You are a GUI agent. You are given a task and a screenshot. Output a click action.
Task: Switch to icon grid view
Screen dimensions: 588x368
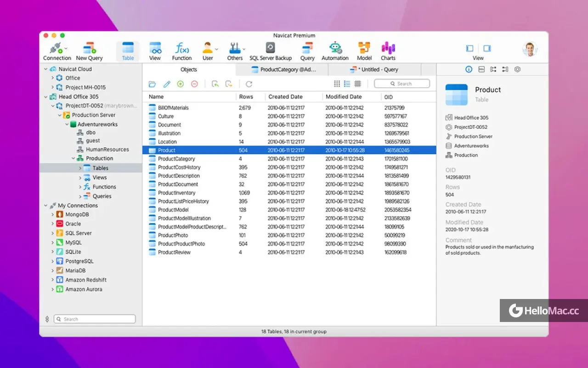coord(337,84)
